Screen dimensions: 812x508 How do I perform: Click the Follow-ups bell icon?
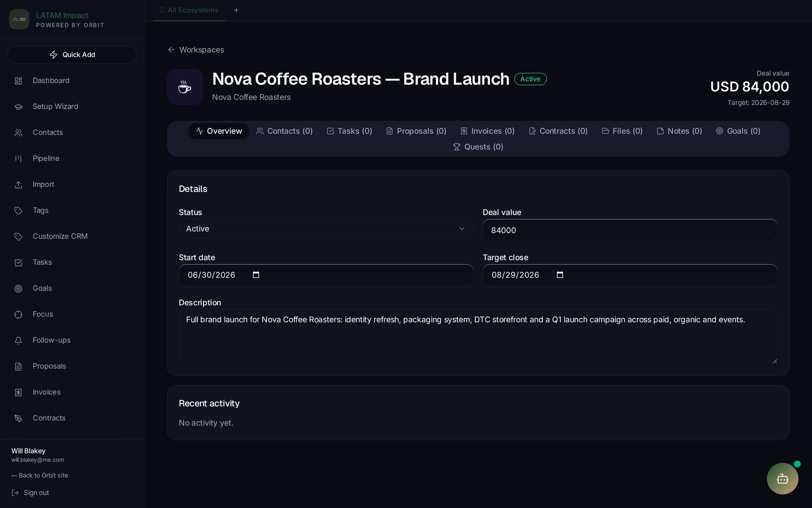pyautogui.click(x=18, y=340)
